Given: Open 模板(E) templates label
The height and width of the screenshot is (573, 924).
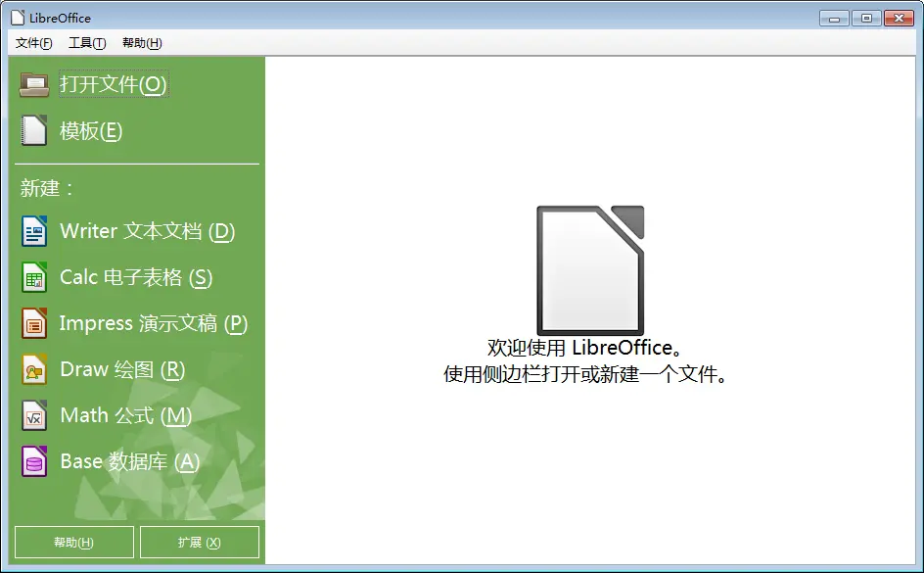Looking at the screenshot, I should 91,131.
